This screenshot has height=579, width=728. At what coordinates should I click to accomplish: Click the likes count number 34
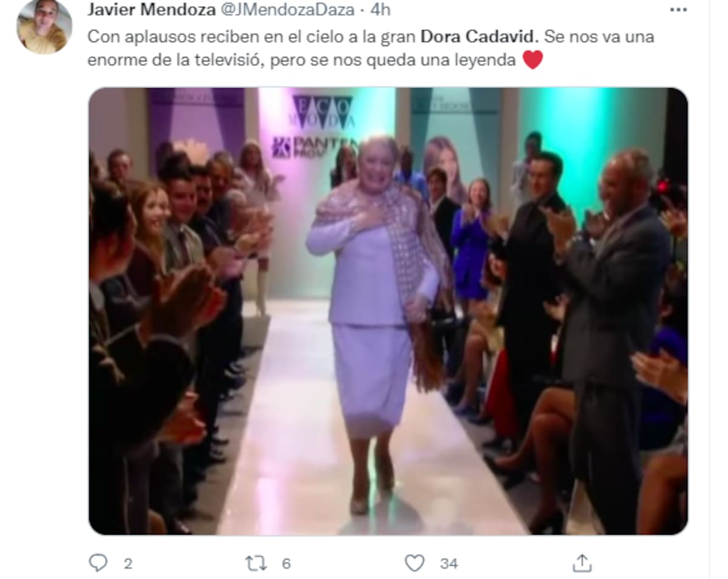pyautogui.click(x=449, y=564)
